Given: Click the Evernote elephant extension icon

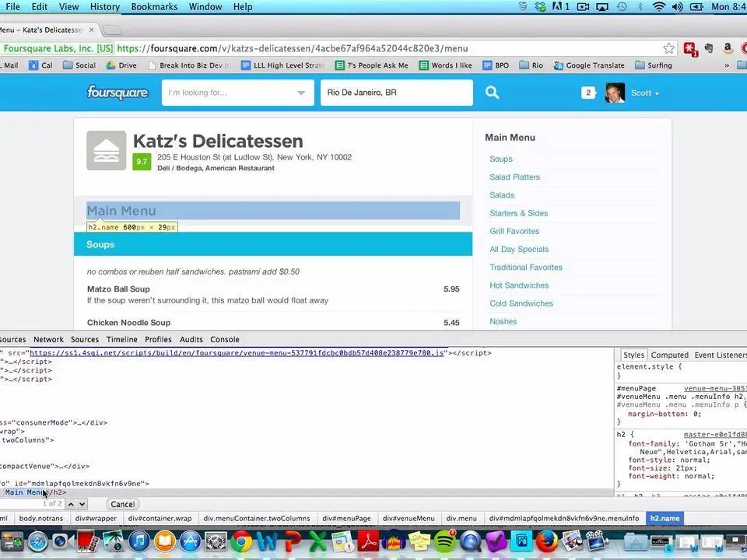Looking at the screenshot, I should [710, 48].
